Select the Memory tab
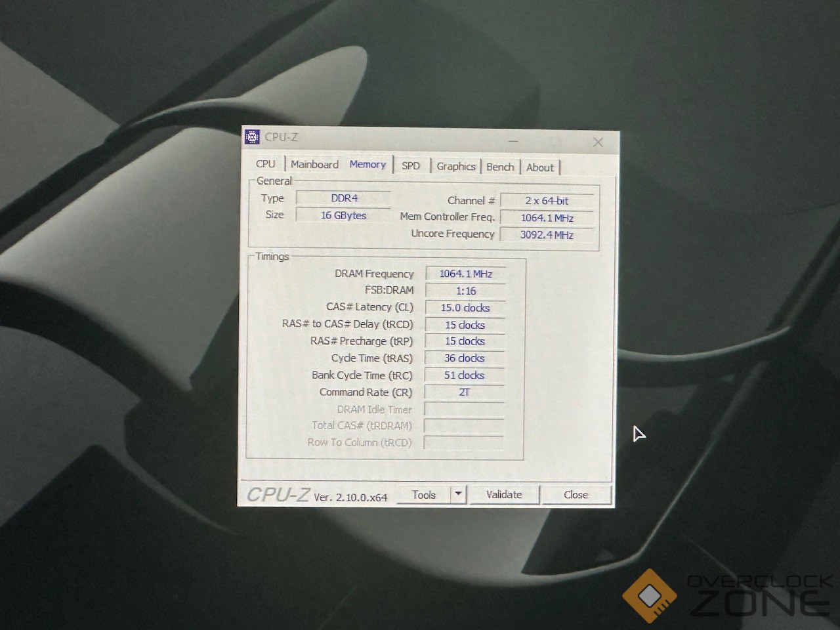The width and height of the screenshot is (840, 630). (x=367, y=164)
